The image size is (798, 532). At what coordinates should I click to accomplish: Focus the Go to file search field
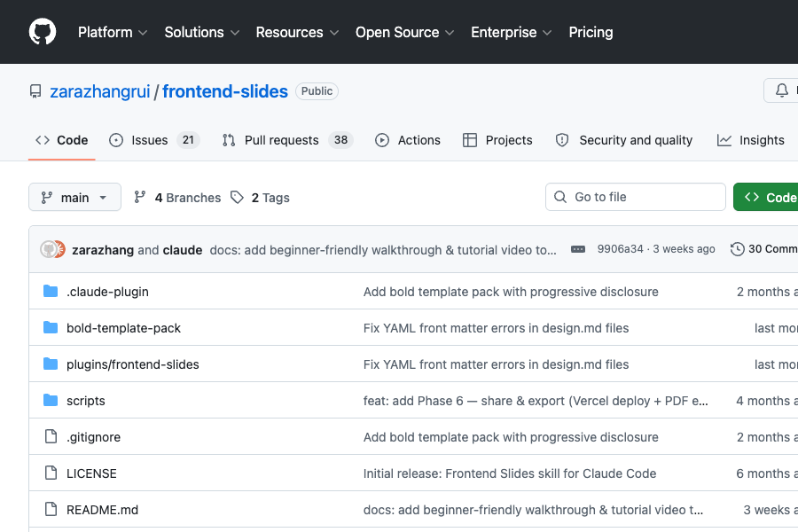(x=635, y=197)
